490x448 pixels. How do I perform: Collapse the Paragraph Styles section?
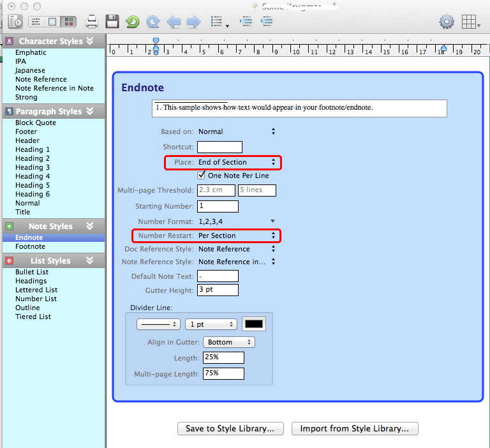[90, 111]
